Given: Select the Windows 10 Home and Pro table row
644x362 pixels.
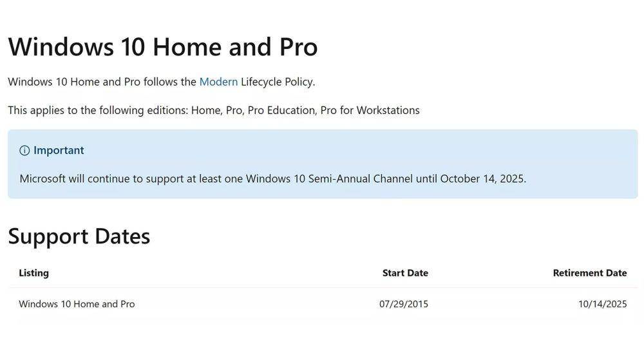Looking at the screenshot, I should [x=323, y=304].
